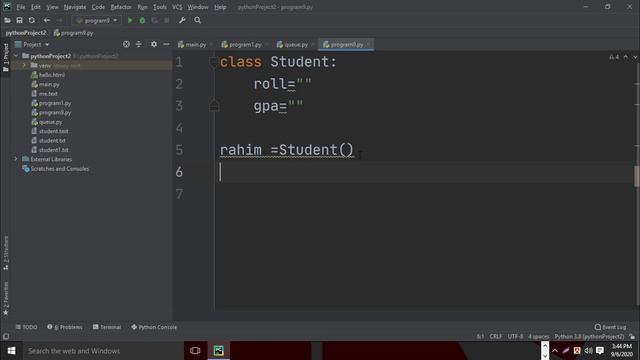
Task: Click the fold end marker on line 3
Action: [x=214, y=106]
